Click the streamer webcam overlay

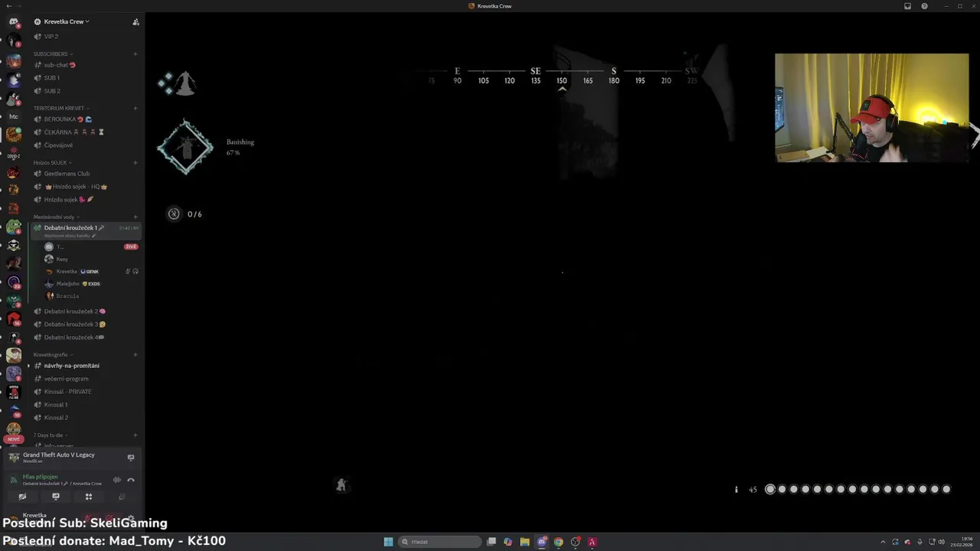tap(871, 108)
